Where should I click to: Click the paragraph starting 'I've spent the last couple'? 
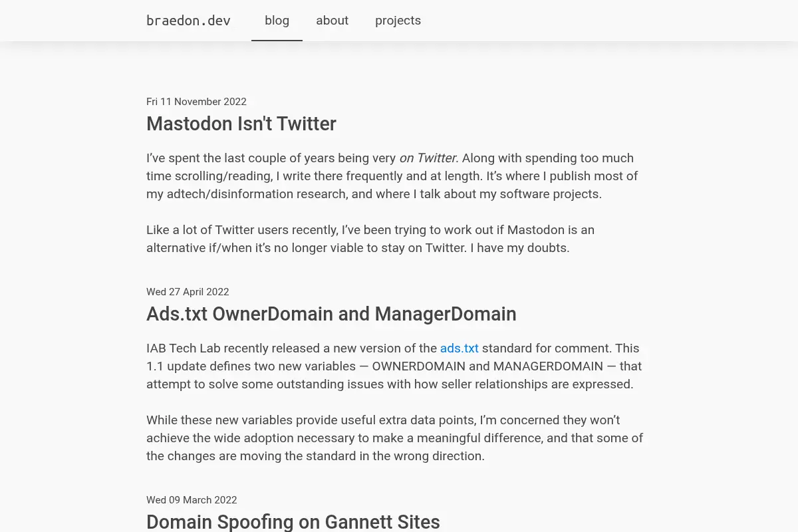[392, 176]
